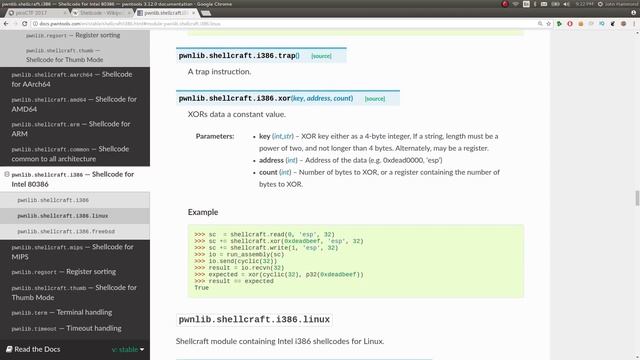The height and width of the screenshot is (360, 640).
Task: Close the pwnlib.shellcraft browser tab
Action: (193, 13)
